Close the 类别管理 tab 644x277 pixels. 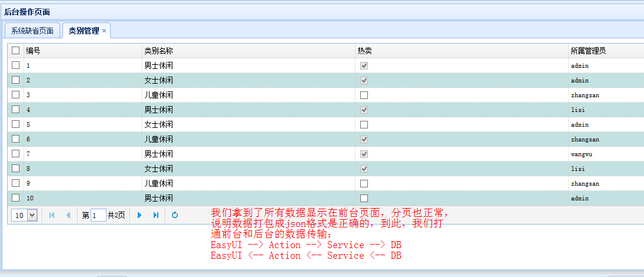point(104,31)
